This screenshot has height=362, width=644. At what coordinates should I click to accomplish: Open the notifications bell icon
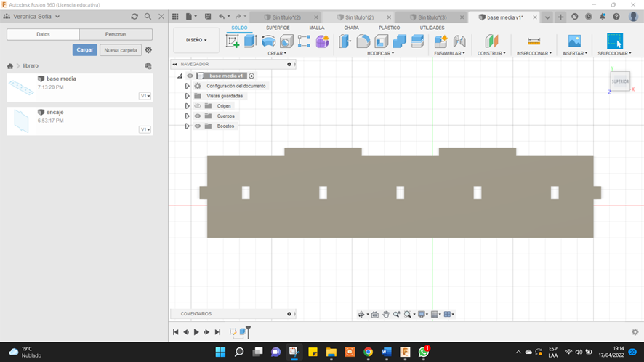[603, 17]
